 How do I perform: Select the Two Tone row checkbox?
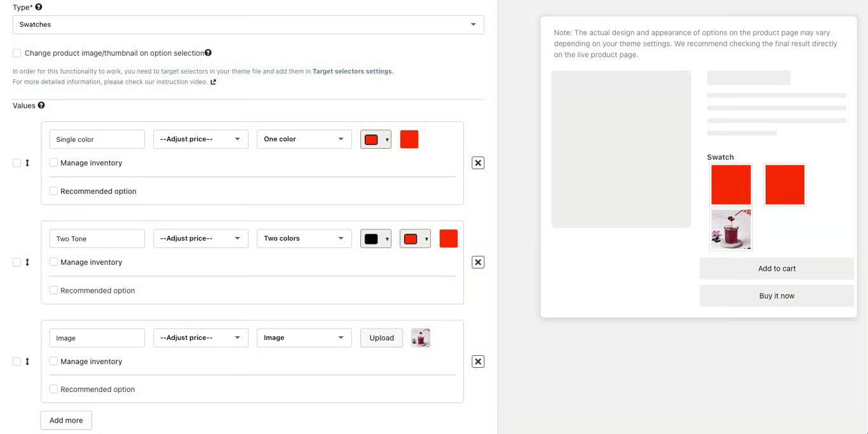pyautogui.click(x=17, y=262)
